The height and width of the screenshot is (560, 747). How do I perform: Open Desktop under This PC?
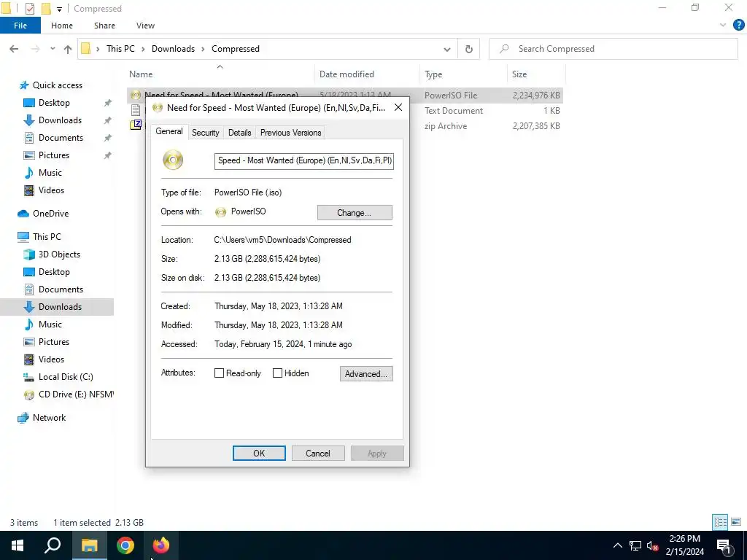[54, 272]
